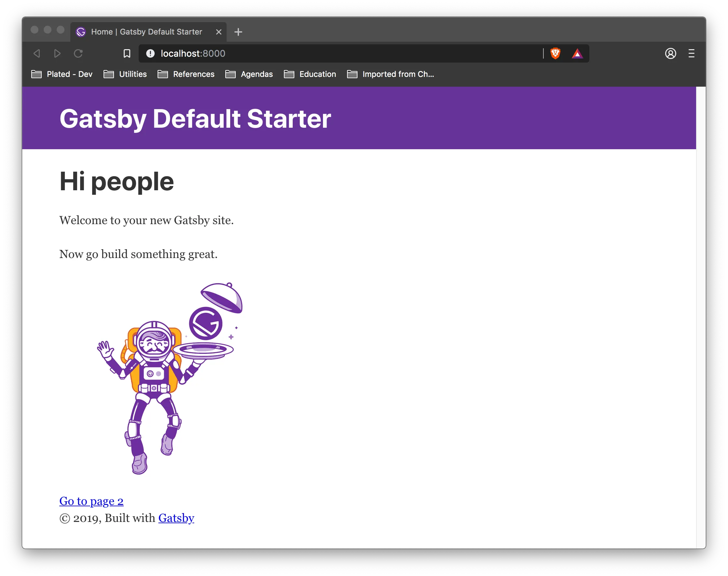
Task: Open the Plated - Dev bookmark folder
Action: (62, 74)
